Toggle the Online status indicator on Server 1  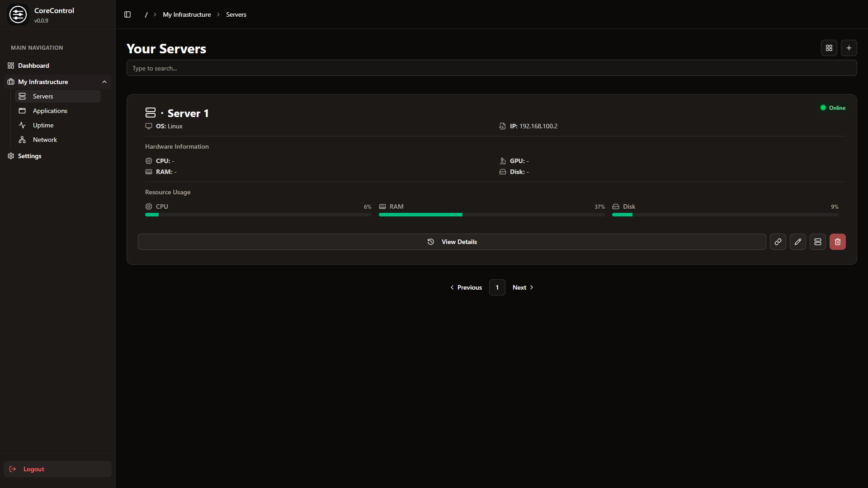pos(832,108)
